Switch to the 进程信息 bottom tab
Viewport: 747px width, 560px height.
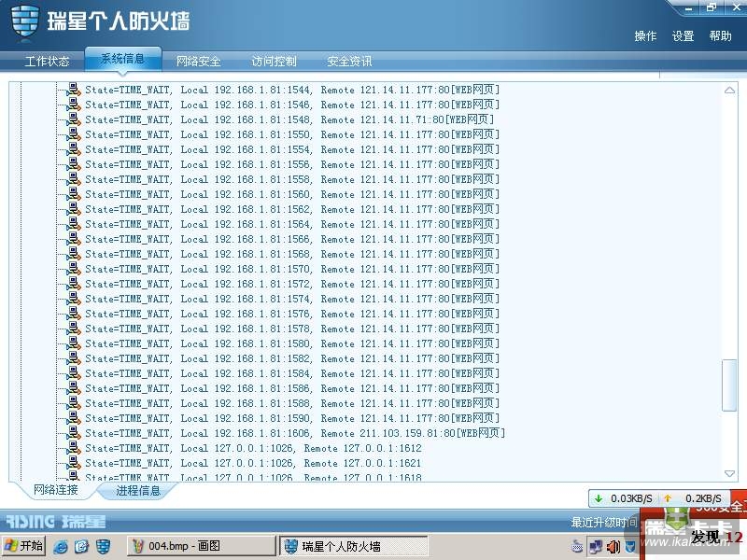138,491
